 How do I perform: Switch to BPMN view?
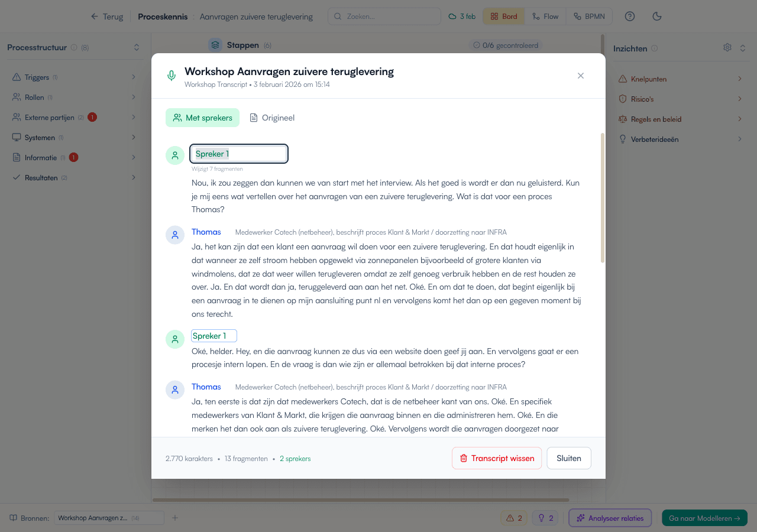[x=589, y=17]
